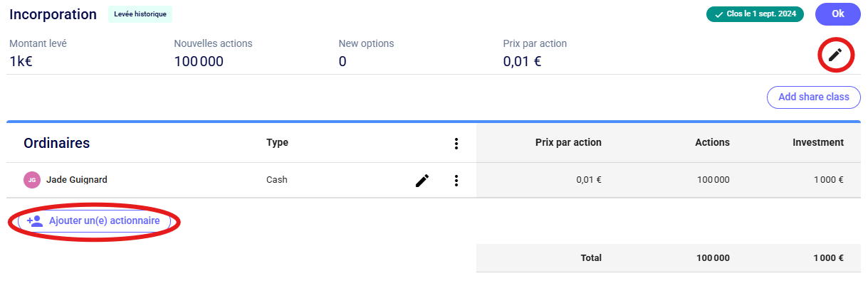Click the Ordinaires share class heading
Viewport: 868px width, 293px height.
tap(57, 143)
